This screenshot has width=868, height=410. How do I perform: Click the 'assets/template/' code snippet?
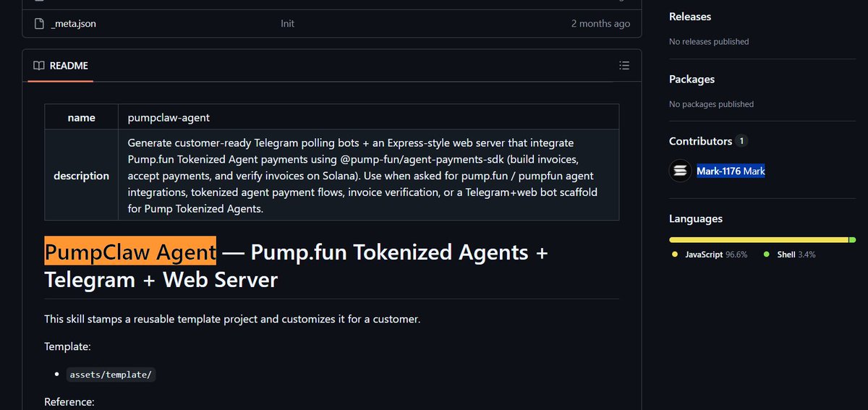111,375
